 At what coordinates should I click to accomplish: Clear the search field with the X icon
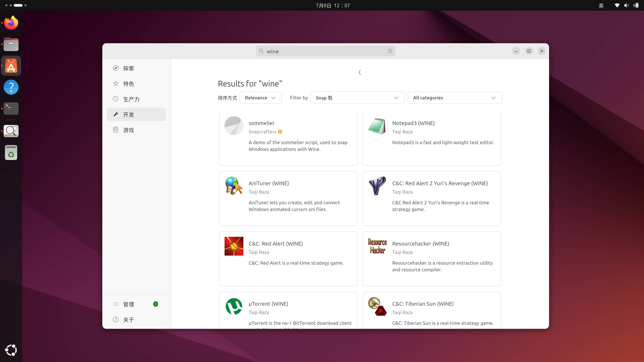click(x=390, y=51)
